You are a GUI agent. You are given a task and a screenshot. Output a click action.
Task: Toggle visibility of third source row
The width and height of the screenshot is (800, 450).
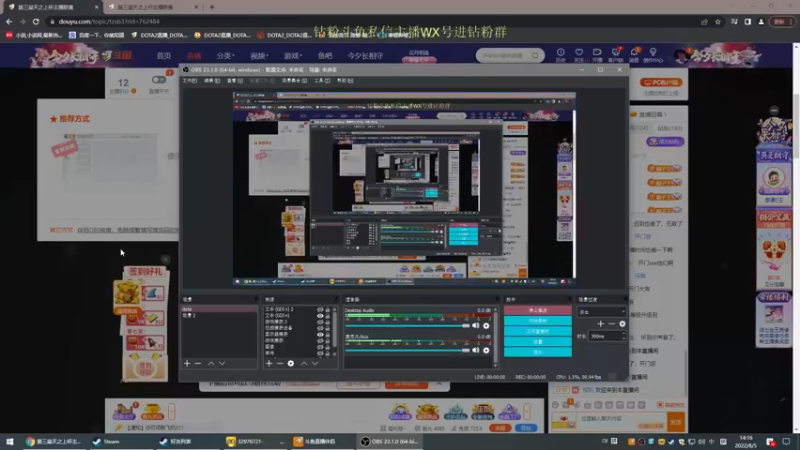pyautogui.click(x=320, y=322)
